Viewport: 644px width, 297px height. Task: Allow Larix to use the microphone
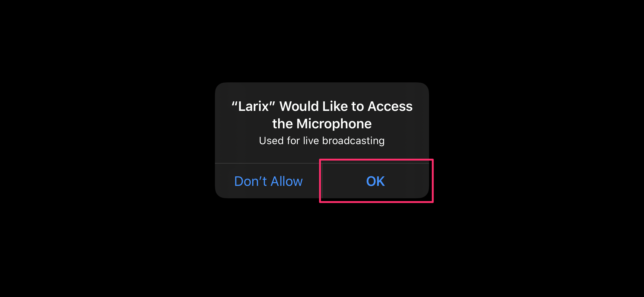(x=375, y=181)
